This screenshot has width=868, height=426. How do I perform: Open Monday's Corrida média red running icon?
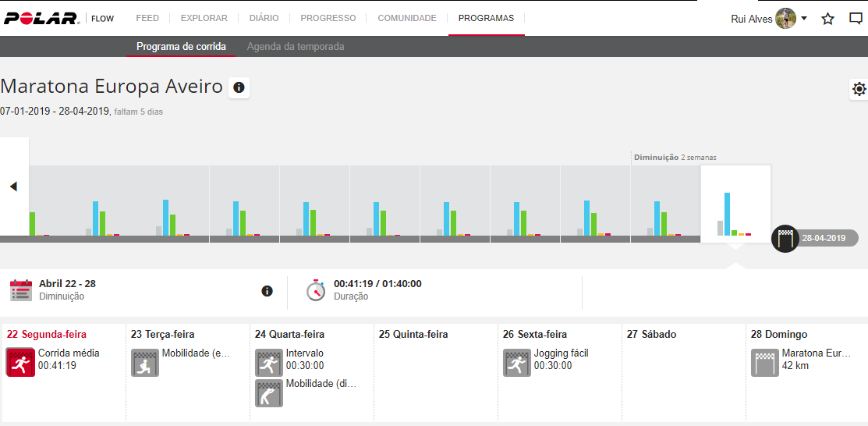click(20, 362)
